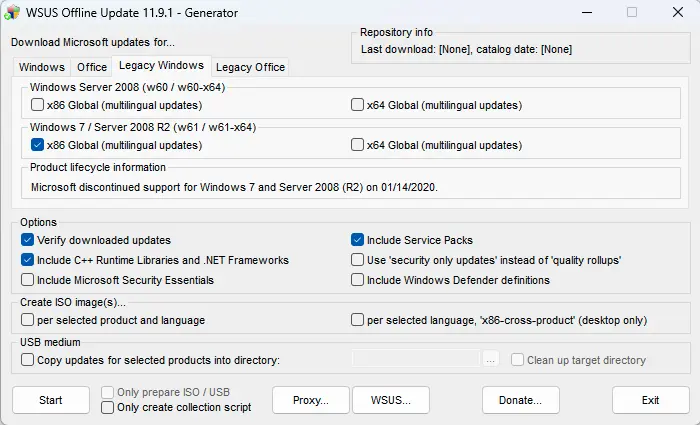Select the Legacy Windows tab
The height and width of the screenshot is (425, 700).
(161, 66)
